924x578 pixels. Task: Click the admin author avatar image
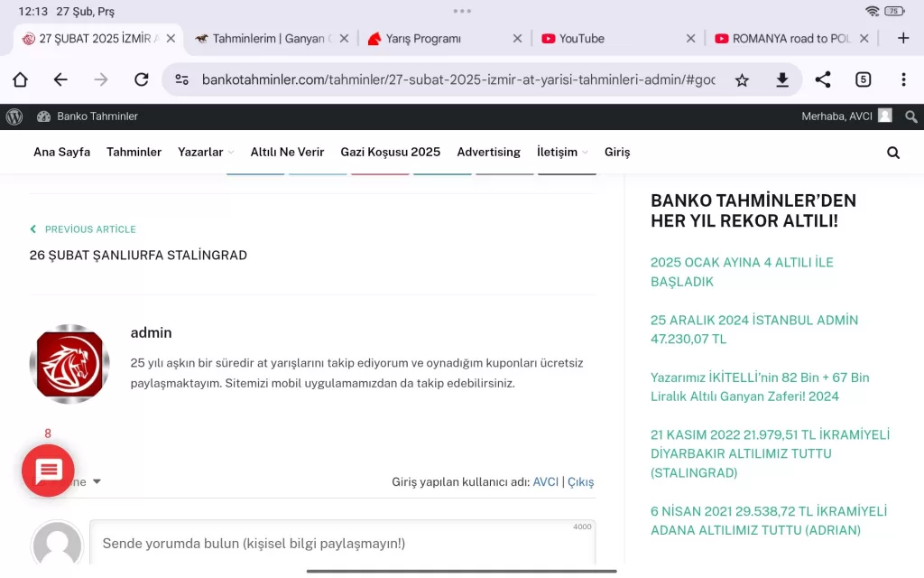coord(69,364)
